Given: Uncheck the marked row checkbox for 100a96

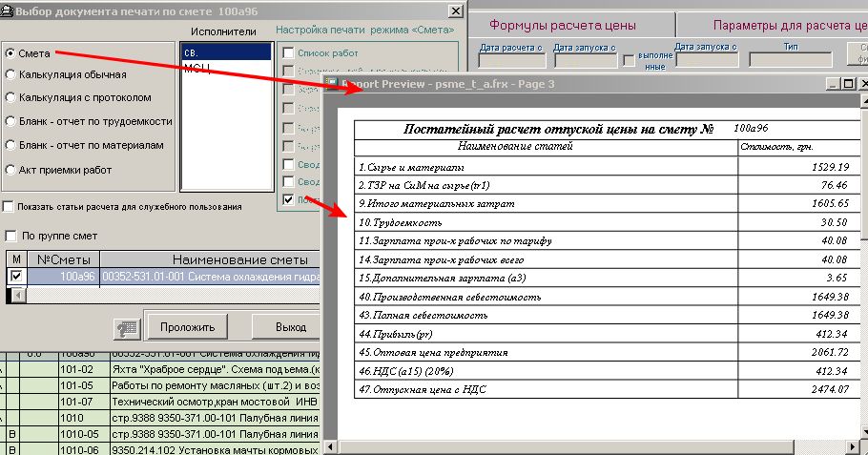Looking at the screenshot, I should (15, 276).
